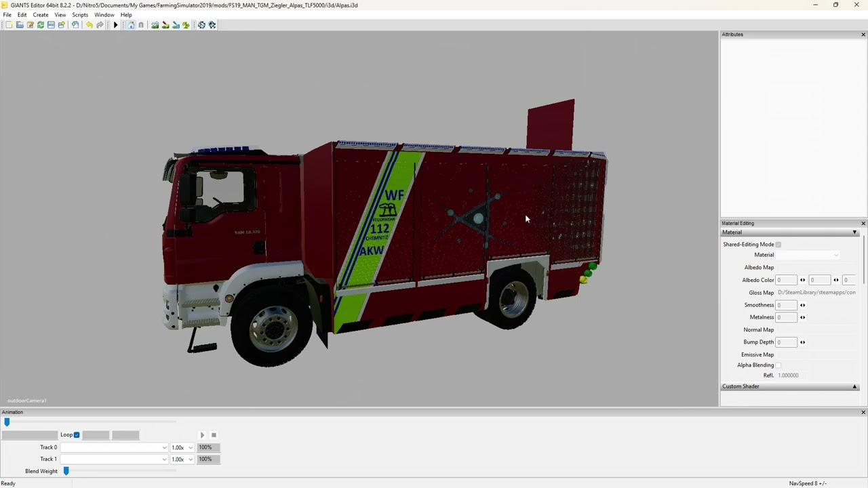Click the first Albedo Color stepper arrows
Image resolution: width=868 pixels, height=488 pixels.
(803, 280)
